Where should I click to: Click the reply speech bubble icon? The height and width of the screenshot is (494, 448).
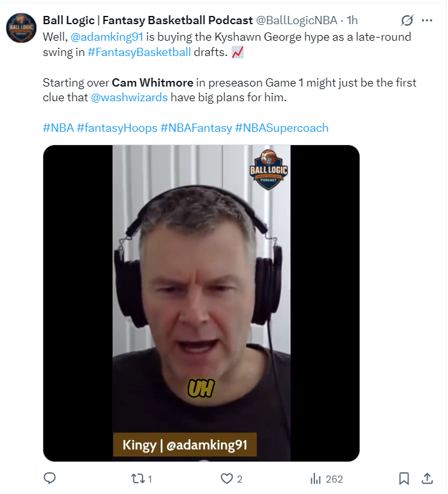click(50, 479)
